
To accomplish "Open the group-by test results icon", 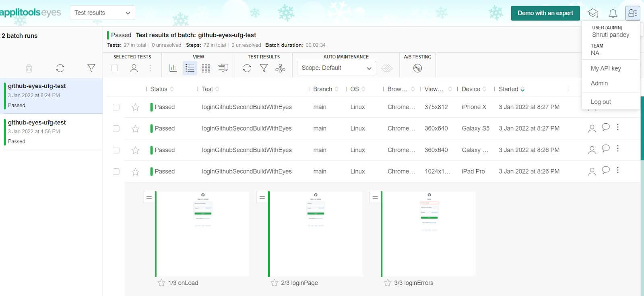I will (280, 68).
